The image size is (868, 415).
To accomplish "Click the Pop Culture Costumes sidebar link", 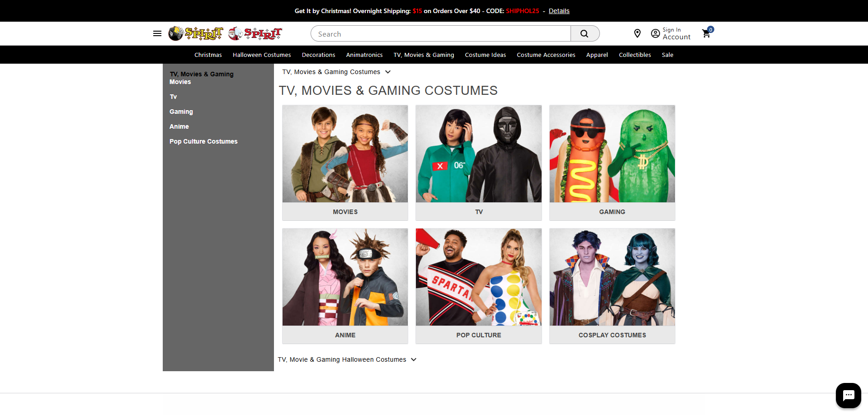I will pos(203,141).
